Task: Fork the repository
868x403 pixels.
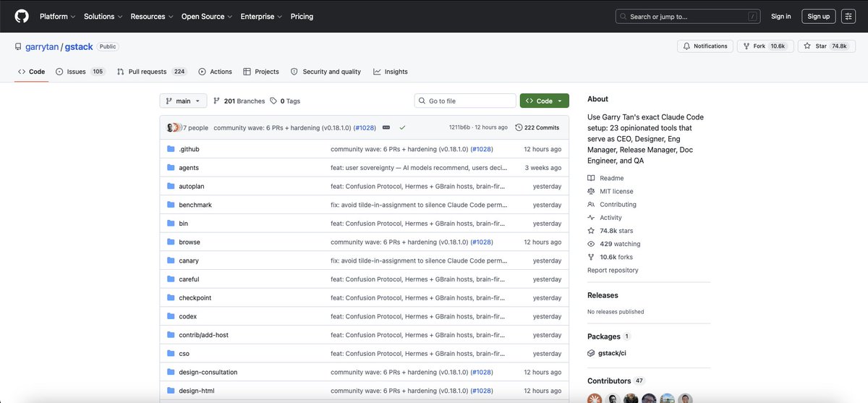Action: pos(765,46)
